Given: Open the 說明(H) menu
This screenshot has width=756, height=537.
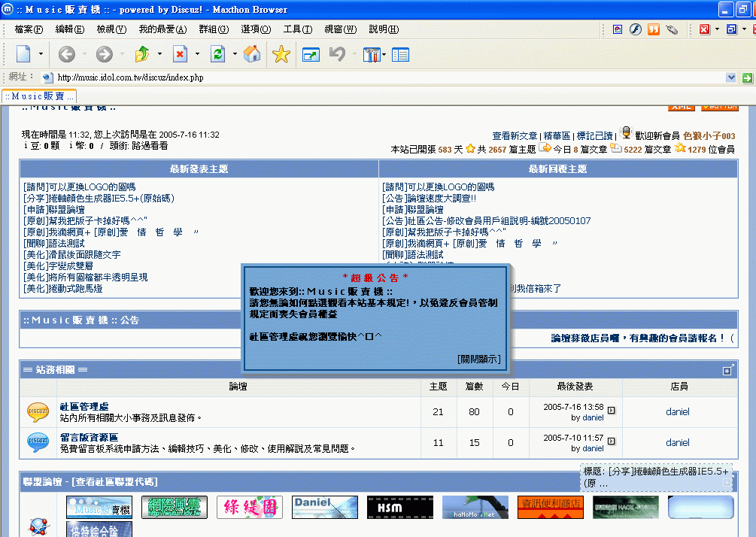Looking at the screenshot, I should [384, 29].
